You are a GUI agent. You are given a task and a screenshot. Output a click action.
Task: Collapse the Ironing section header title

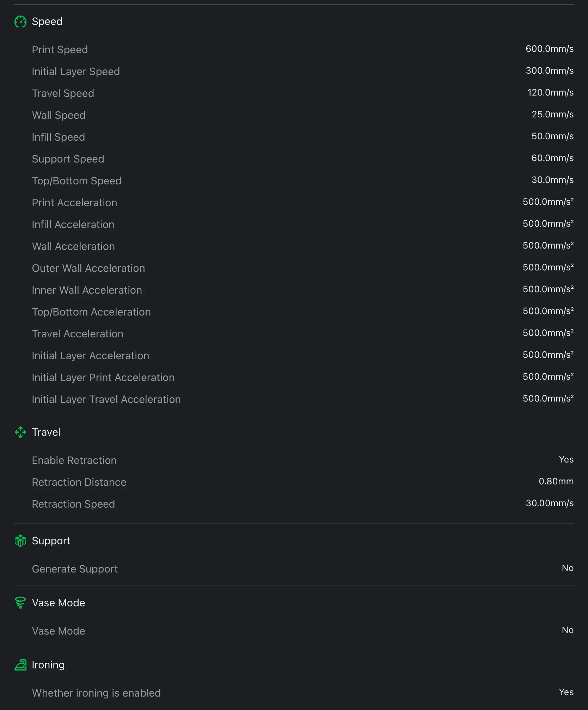pos(48,665)
